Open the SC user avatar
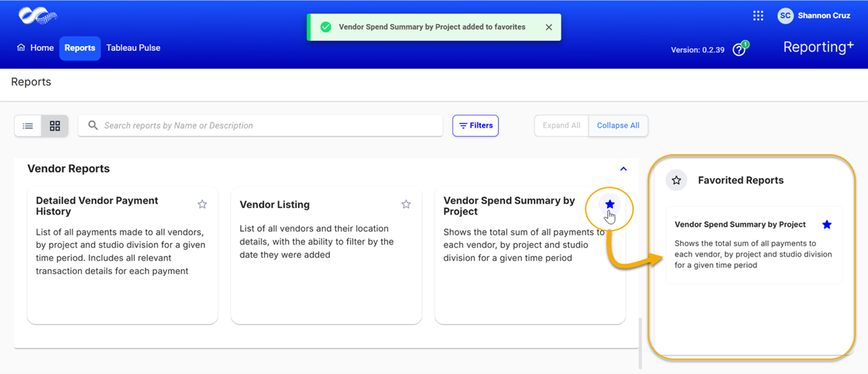The width and height of the screenshot is (868, 374). click(785, 16)
